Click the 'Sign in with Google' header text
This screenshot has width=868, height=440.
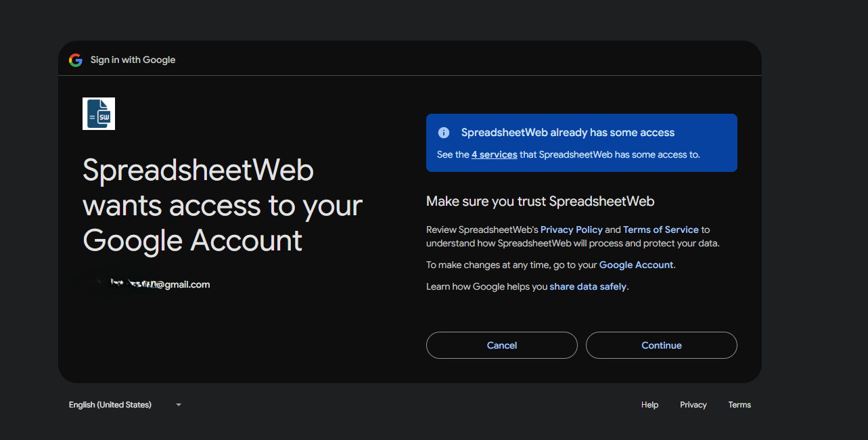coord(133,60)
